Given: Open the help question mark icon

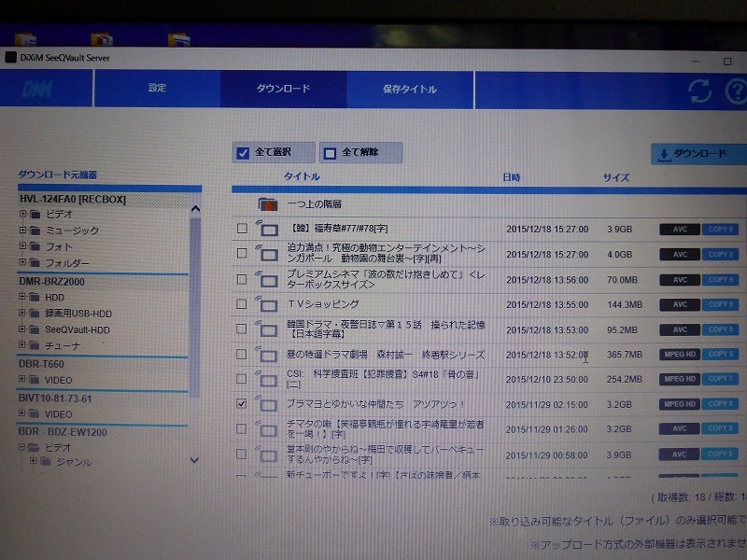Looking at the screenshot, I should (736, 91).
